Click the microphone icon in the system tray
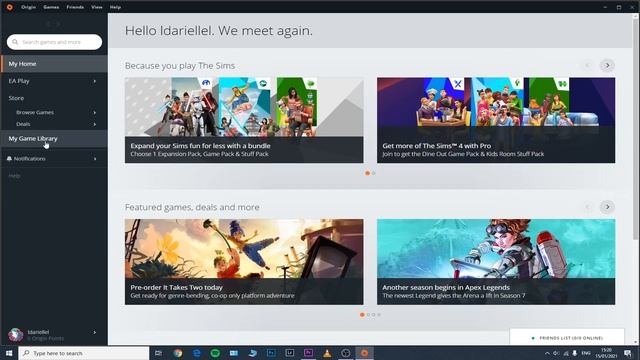Image resolution: width=640 pixels, height=360 pixels. (575, 353)
